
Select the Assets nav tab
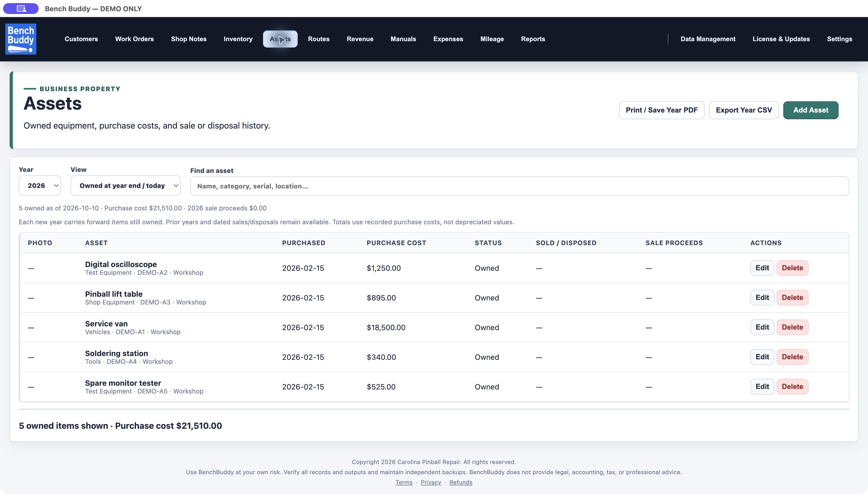280,39
